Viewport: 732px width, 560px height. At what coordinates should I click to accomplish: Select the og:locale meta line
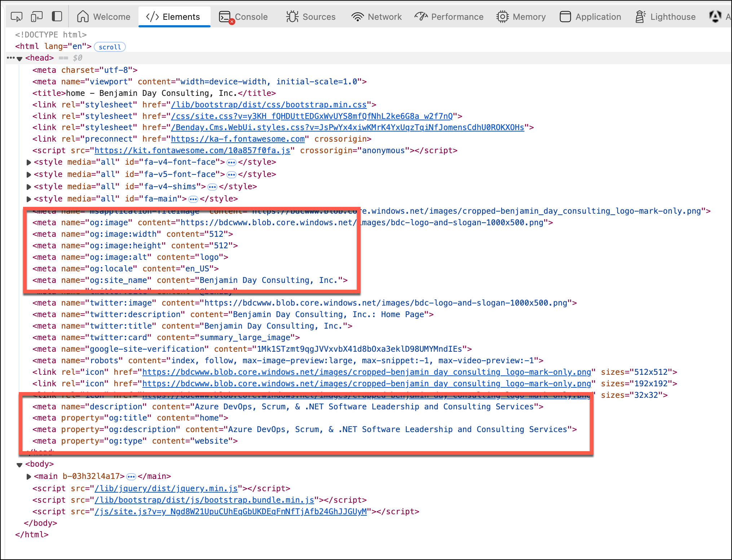click(125, 268)
